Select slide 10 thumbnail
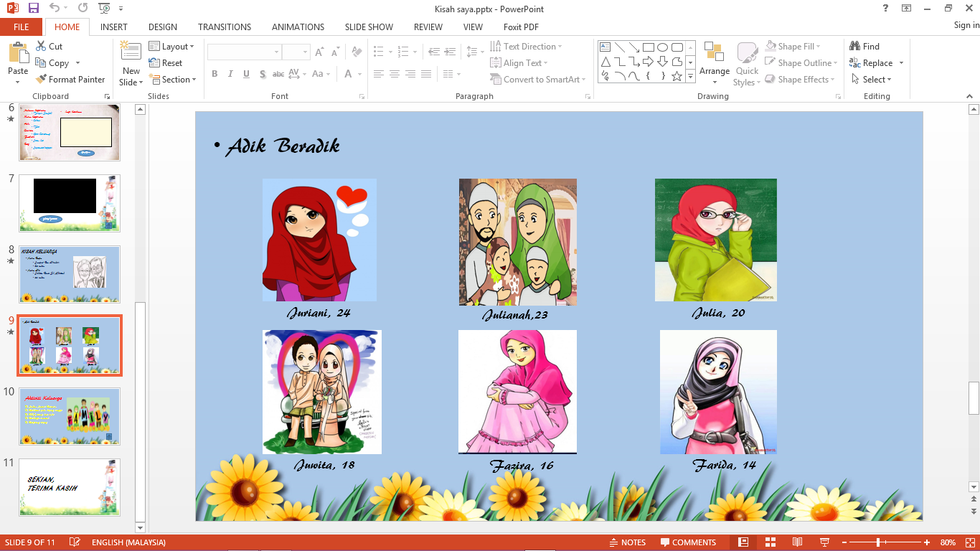This screenshot has height=551, width=980. [x=70, y=417]
